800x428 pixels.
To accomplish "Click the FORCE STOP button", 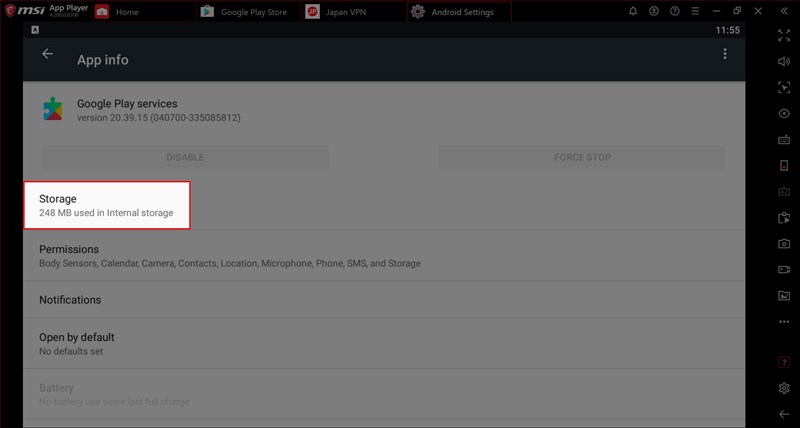I will [x=582, y=157].
